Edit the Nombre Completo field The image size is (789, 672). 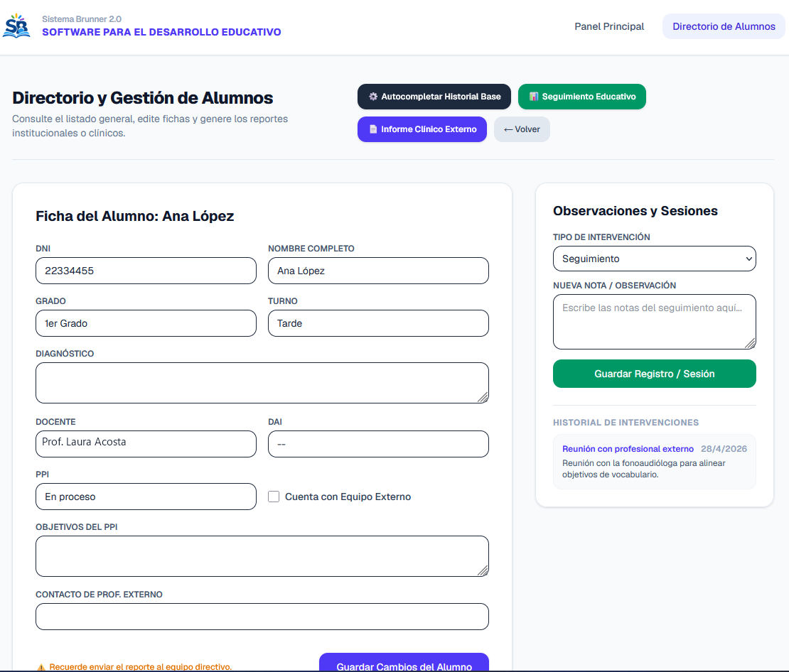pos(378,271)
